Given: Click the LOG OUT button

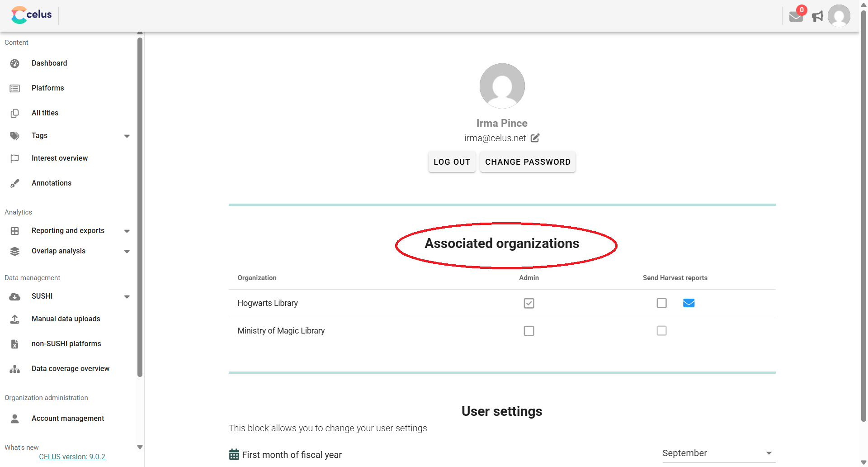Looking at the screenshot, I should (x=452, y=162).
